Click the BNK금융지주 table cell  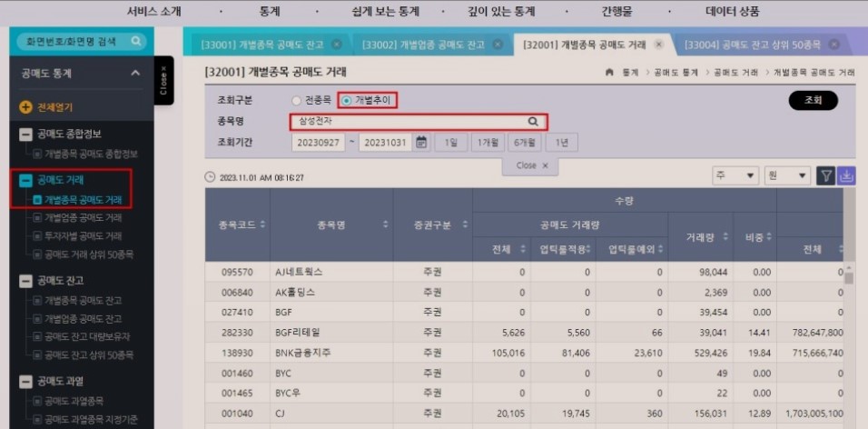click(331, 353)
